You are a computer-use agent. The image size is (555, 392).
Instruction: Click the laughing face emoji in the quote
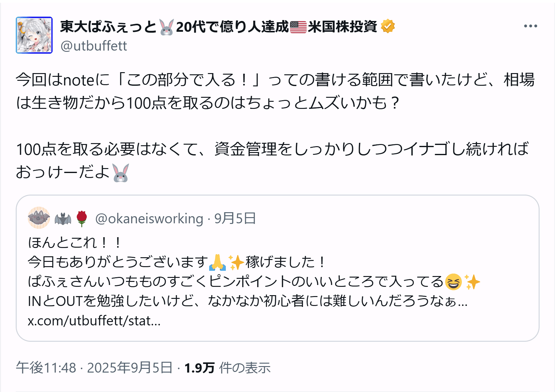pos(453,282)
